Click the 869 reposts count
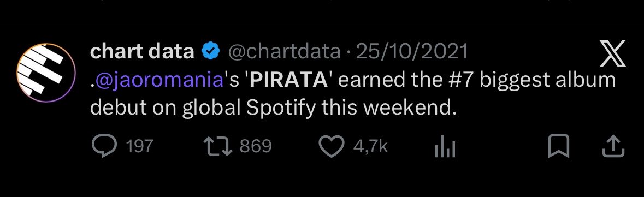Viewport: 644px width, 197px height. click(x=256, y=146)
